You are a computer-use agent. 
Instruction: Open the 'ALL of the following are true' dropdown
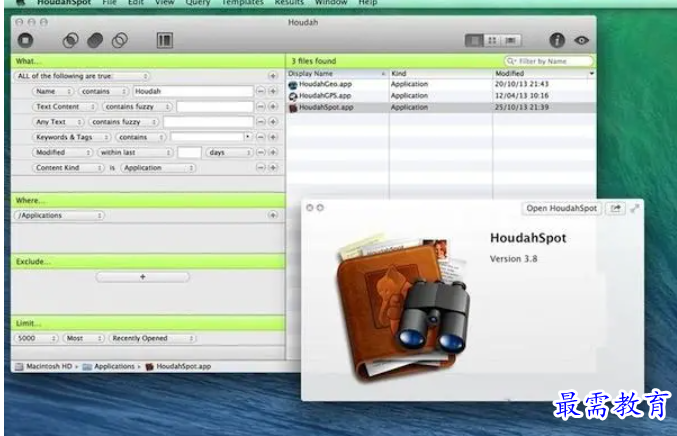[82, 76]
